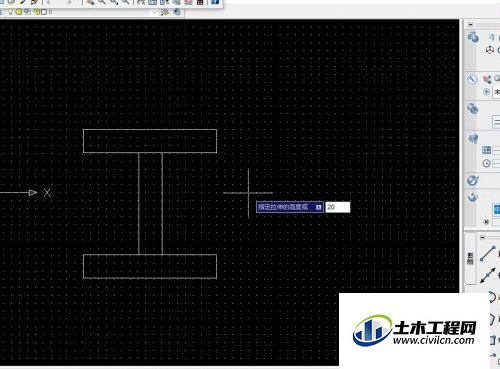Open the view name dropdown in navigation panel

click(x=496, y=91)
